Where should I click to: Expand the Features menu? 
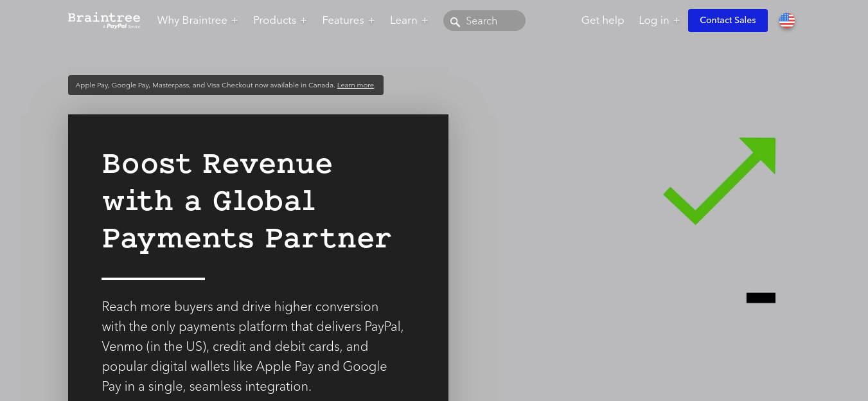click(x=348, y=21)
